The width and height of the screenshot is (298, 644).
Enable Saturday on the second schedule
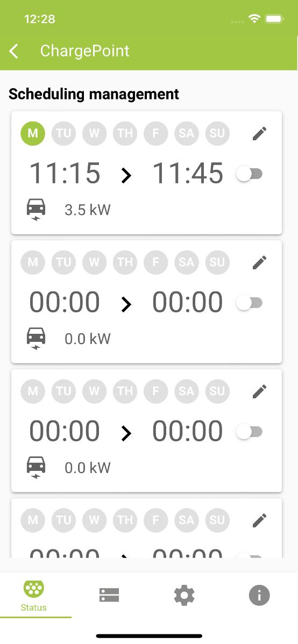pyautogui.click(x=186, y=262)
